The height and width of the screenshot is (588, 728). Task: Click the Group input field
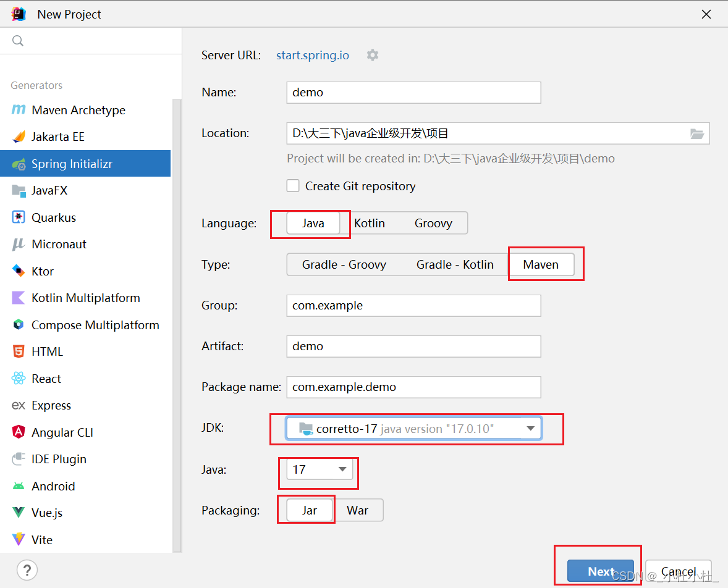[x=413, y=305]
